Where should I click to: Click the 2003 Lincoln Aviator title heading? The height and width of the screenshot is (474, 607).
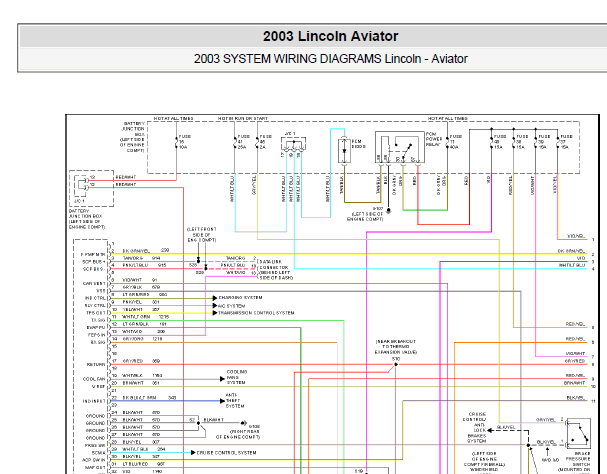[x=331, y=36]
